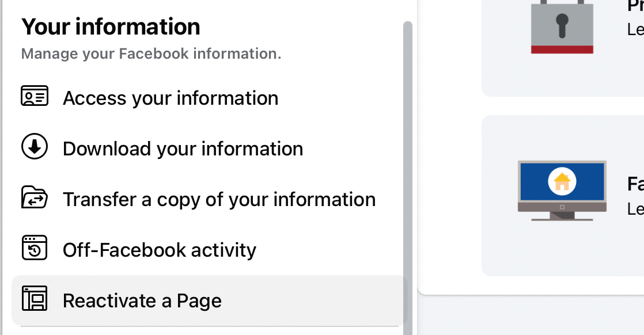Open "Off-Facebook activity"

point(160,249)
